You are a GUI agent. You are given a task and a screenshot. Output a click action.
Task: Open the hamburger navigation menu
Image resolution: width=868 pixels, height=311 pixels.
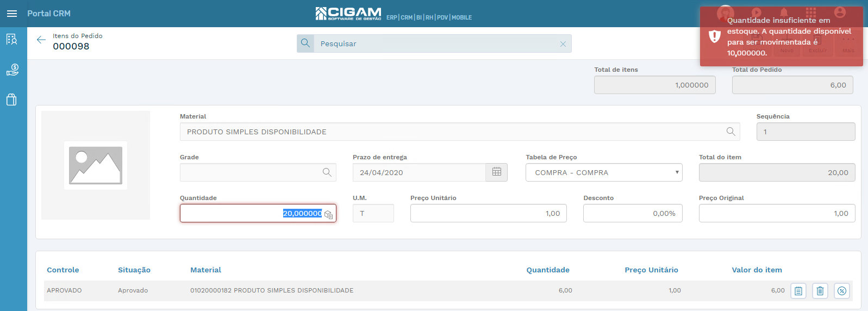(x=12, y=14)
